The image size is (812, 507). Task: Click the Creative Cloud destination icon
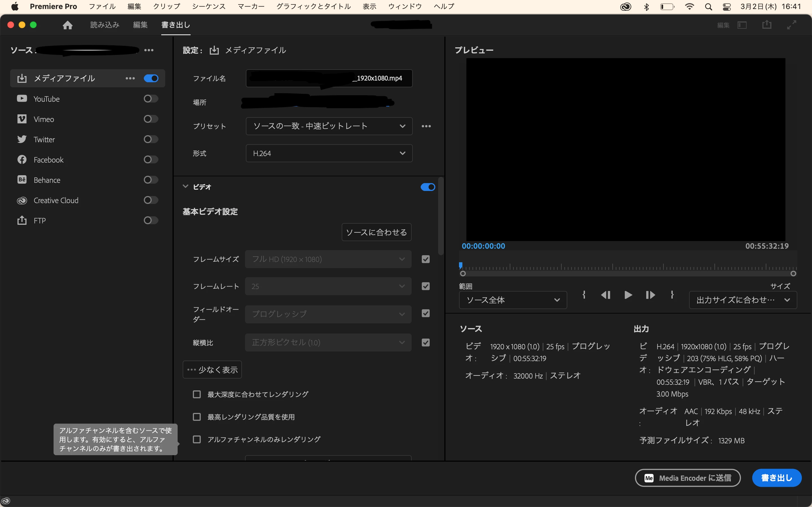pos(21,200)
